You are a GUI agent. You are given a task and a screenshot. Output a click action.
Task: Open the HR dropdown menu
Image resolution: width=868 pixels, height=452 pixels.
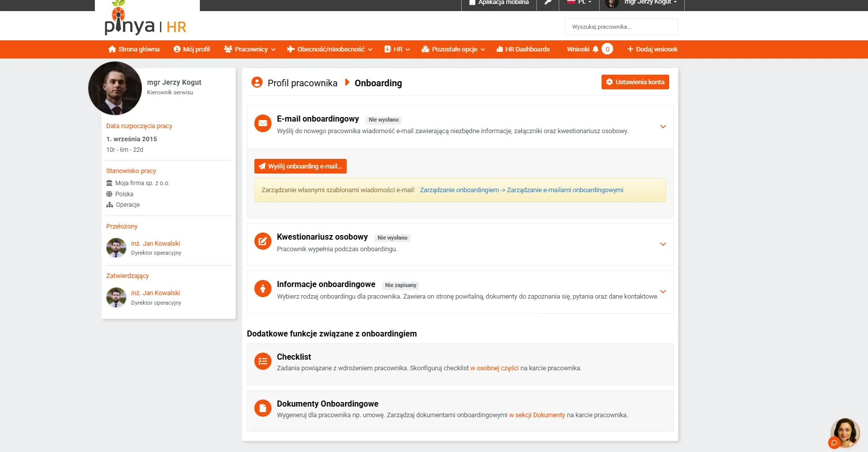coord(397,49)
